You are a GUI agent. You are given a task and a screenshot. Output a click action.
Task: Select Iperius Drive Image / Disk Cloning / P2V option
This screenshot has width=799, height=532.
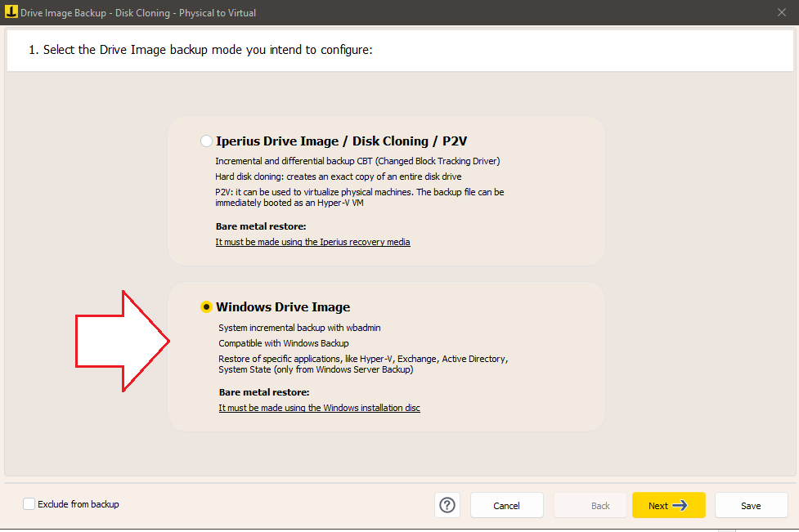206,141
